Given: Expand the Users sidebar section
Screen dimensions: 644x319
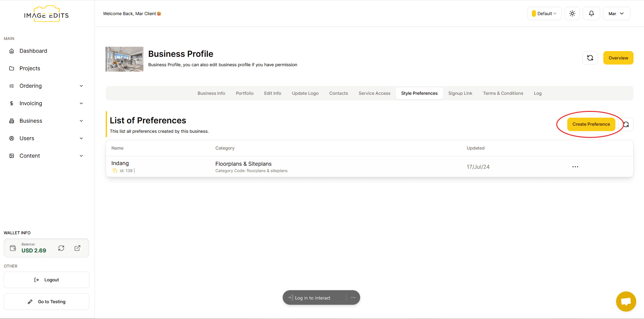Looking at the screenshot, I should (81, 138).
